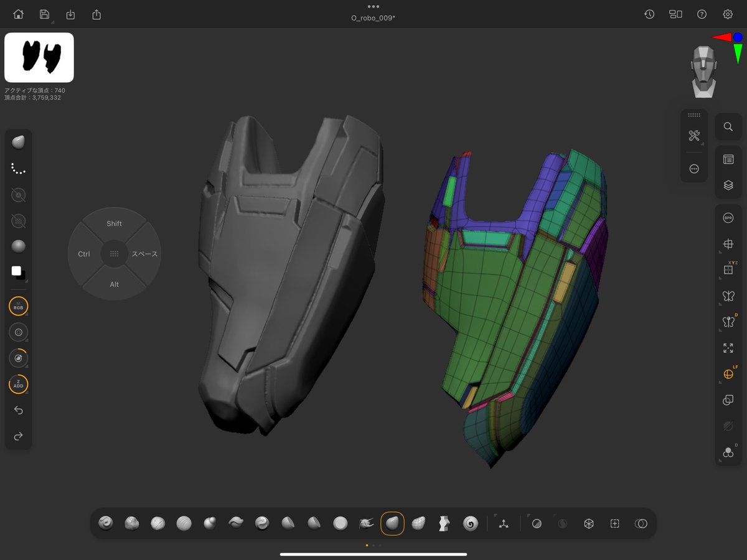
Task: Select the white spiral brush at shelf end
Action: tap(470, 523)
